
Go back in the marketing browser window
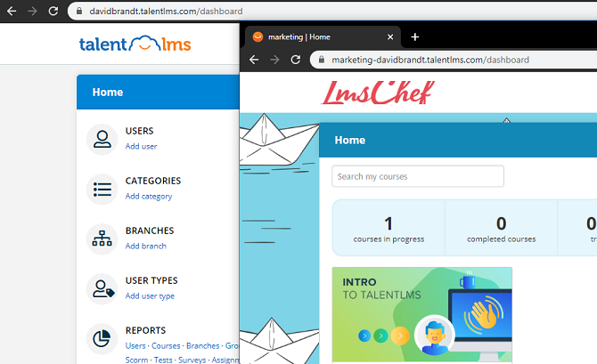254,60
